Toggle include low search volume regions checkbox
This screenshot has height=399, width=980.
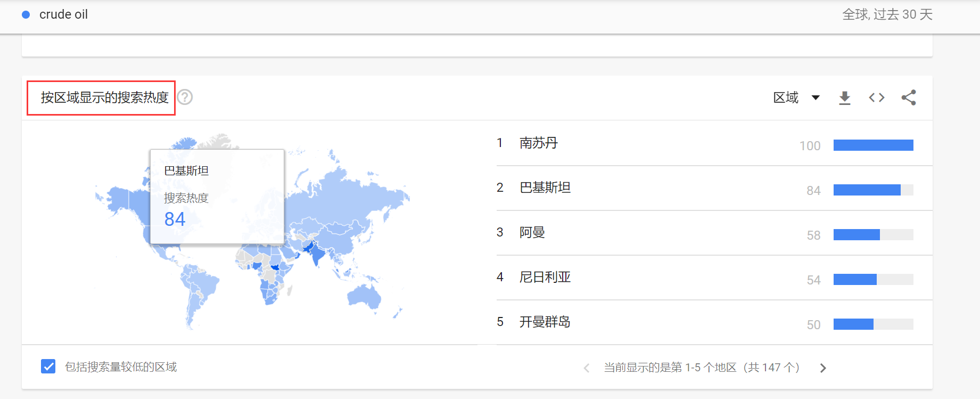pos(48,367)
